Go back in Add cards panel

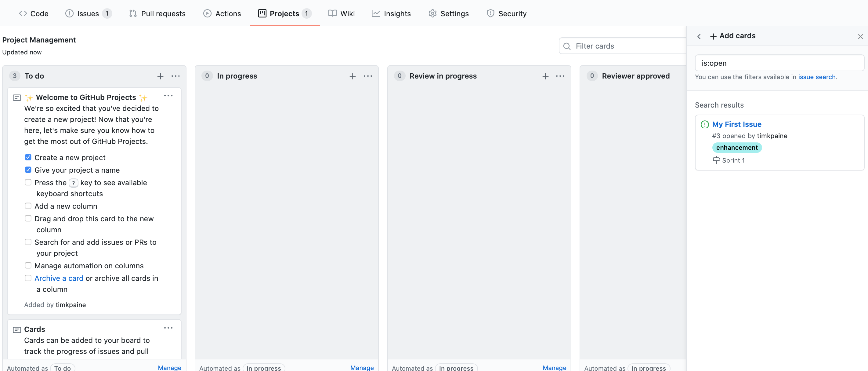point(699,36)
